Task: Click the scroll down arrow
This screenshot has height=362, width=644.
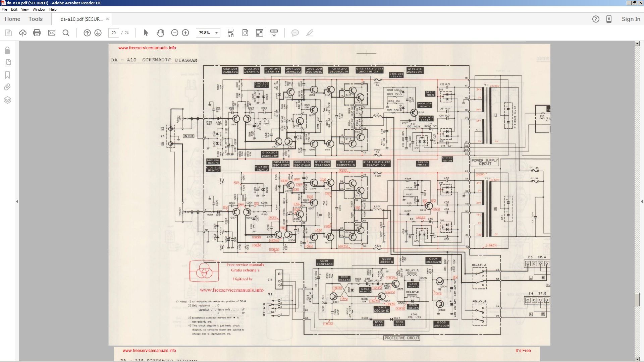Action: click(637, 359)
